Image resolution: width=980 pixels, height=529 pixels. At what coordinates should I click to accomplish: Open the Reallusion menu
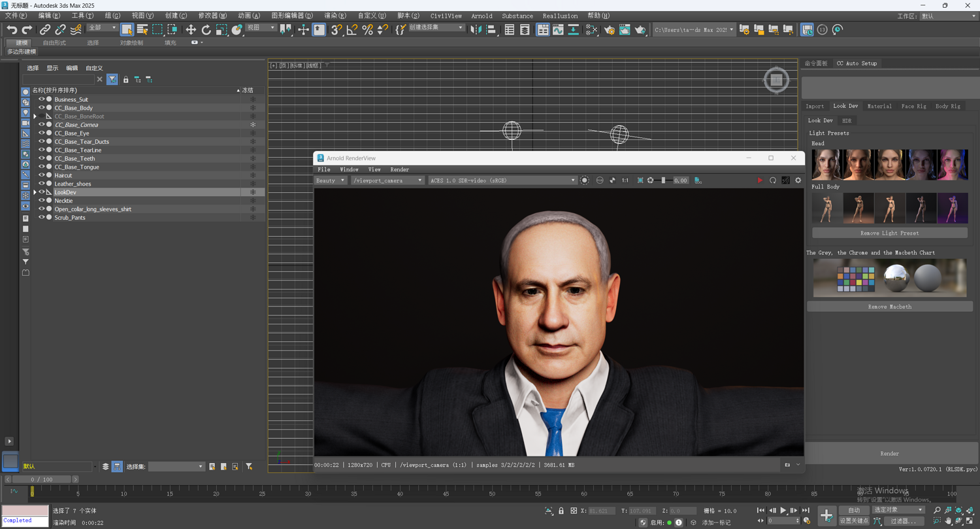pos(560,16)
